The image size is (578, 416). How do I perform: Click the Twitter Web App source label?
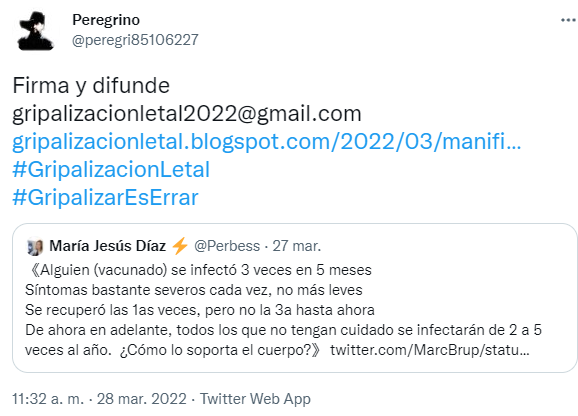coord(255,399)
